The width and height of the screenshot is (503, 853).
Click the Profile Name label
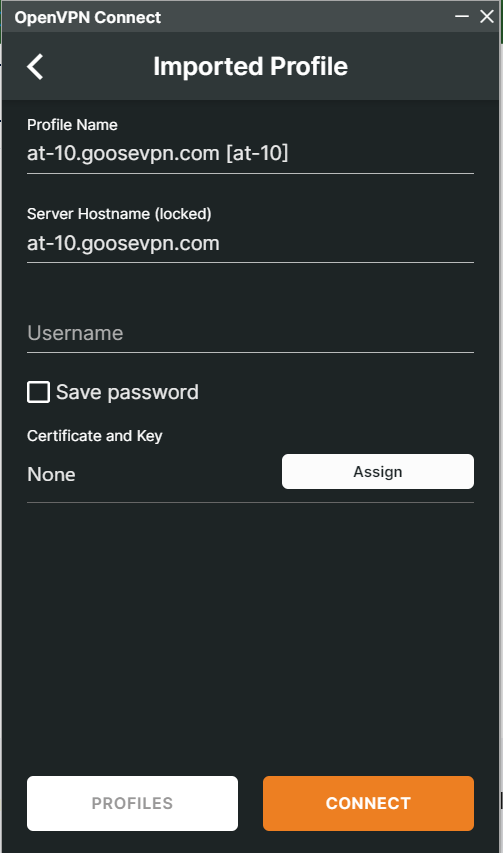coord(72,125)
